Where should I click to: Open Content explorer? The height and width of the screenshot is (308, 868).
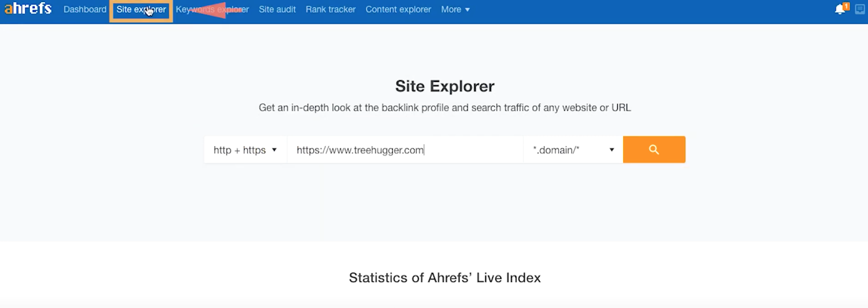coord(398,9)
